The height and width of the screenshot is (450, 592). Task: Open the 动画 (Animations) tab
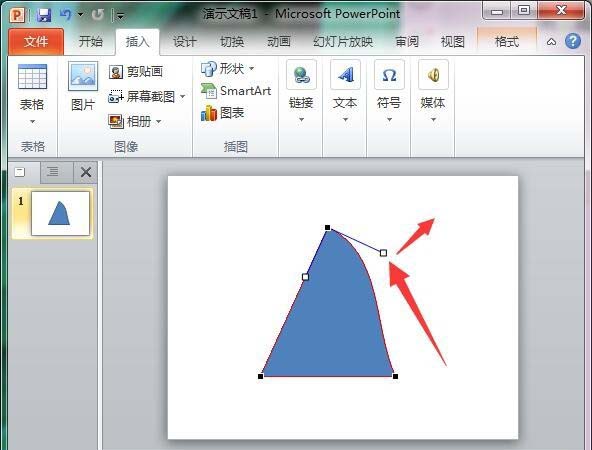tap(279, 42)
